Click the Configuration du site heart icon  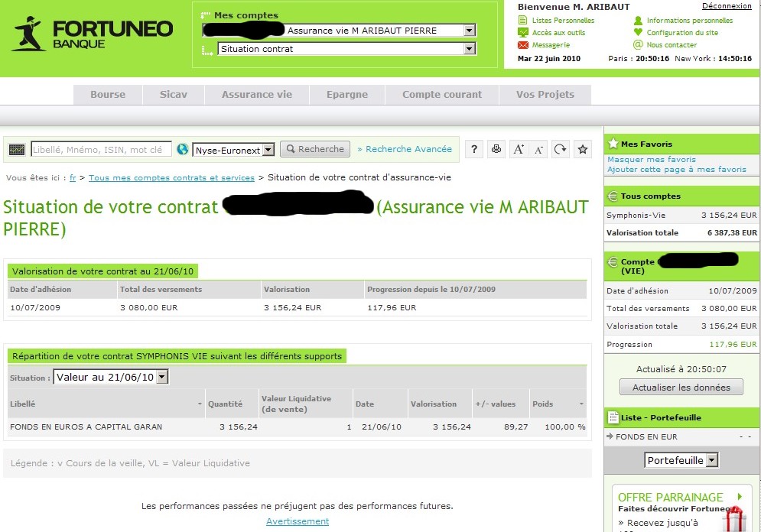(638, 32)
